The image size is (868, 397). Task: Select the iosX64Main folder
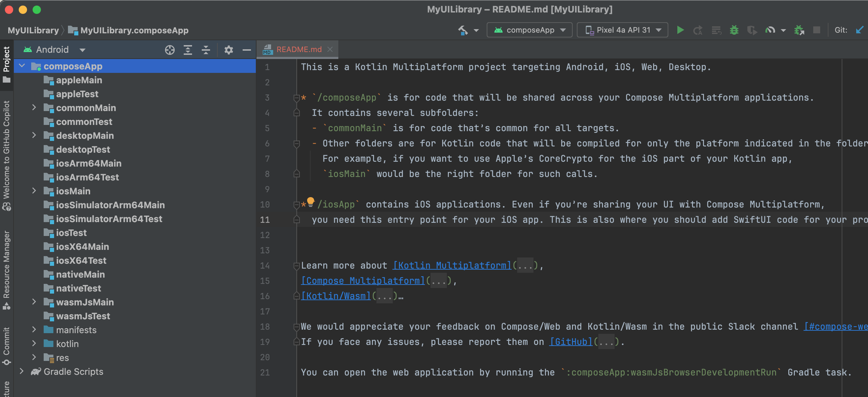(134, 247)
